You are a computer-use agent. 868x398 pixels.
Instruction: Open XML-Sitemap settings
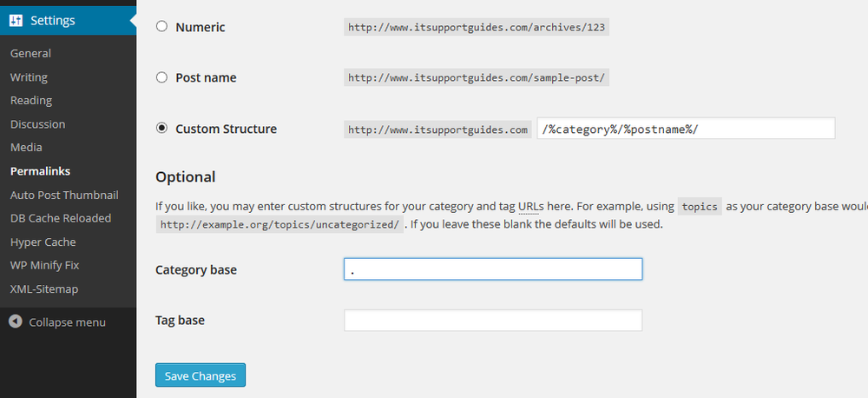click(x=44, y=289)
